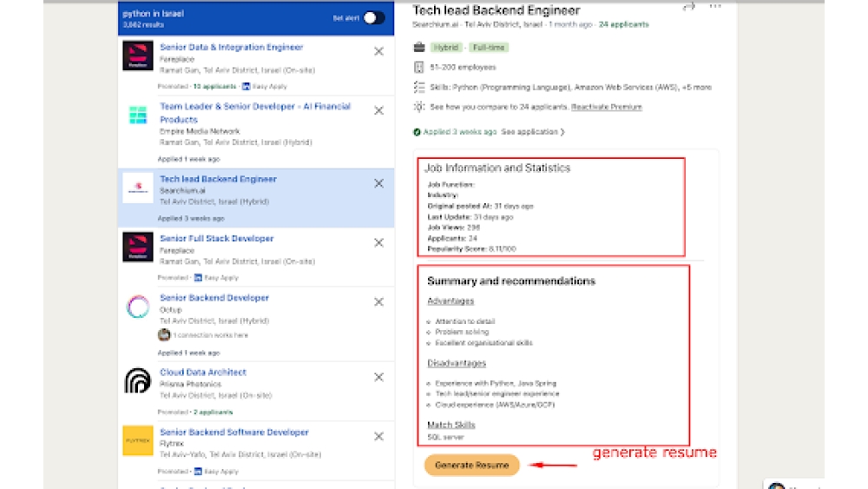868x489 pixels.
Task: Expand See application details
Action: [532, 132]
